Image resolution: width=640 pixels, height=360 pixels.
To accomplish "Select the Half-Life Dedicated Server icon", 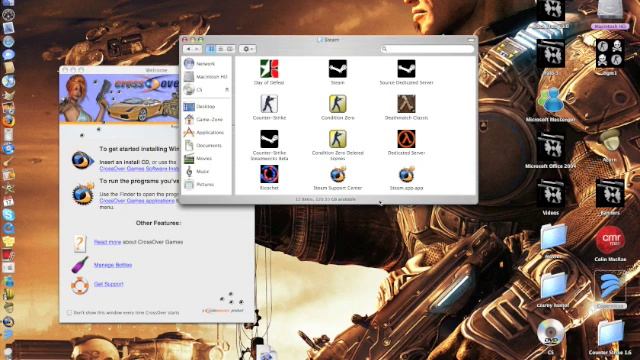I will click(406, 139).
